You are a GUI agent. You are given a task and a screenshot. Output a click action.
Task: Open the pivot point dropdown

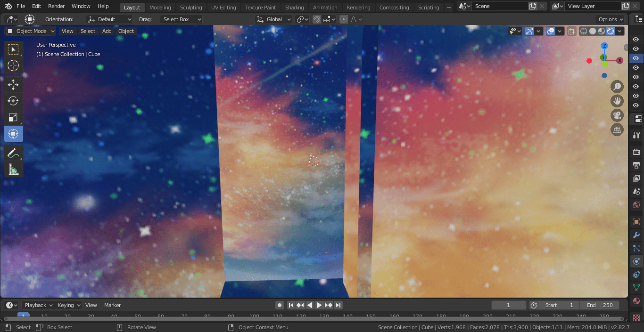tap(302, 19)
